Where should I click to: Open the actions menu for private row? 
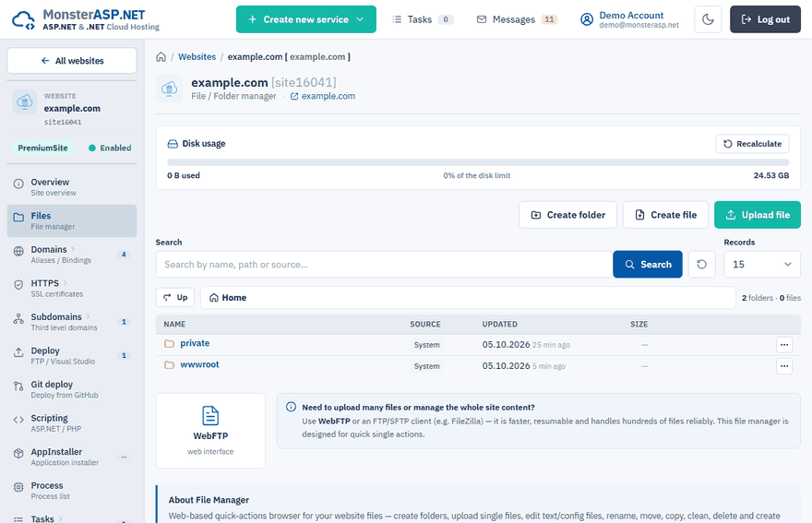[x=784, y=345]
